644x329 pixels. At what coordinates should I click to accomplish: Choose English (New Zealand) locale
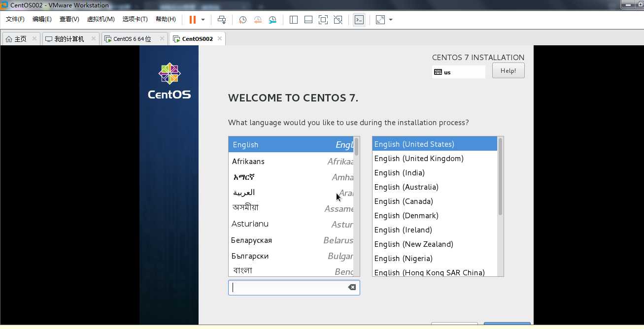point(435,244)
